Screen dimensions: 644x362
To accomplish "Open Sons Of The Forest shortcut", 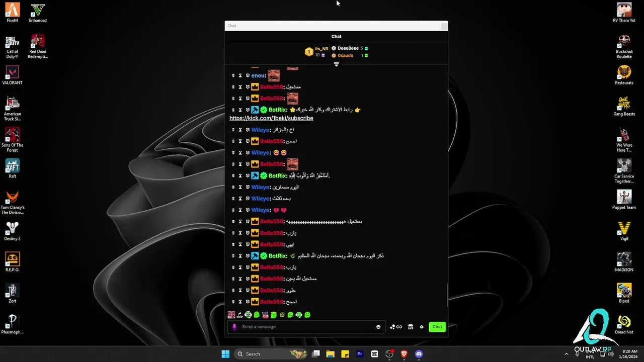I will click(13, 140).
